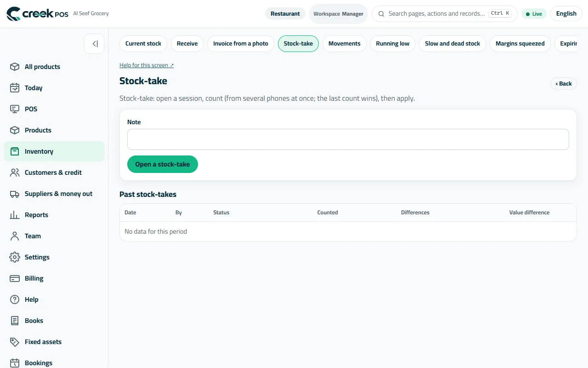Image resolution: width=588 pixels, height=368 pixels.
Task: Click the By column header
Action: coord(179,213)
